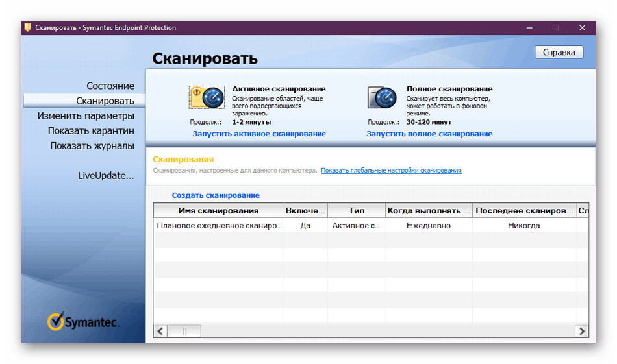Screen dimensions: 617x364
Task: Sort by Имя сканирования column header
Action: click(218, 211)
